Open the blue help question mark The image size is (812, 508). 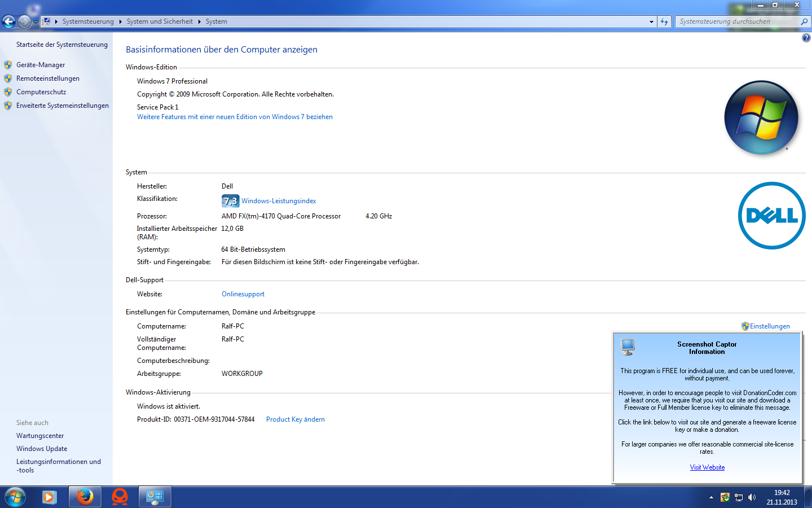[x=806, y=38]
